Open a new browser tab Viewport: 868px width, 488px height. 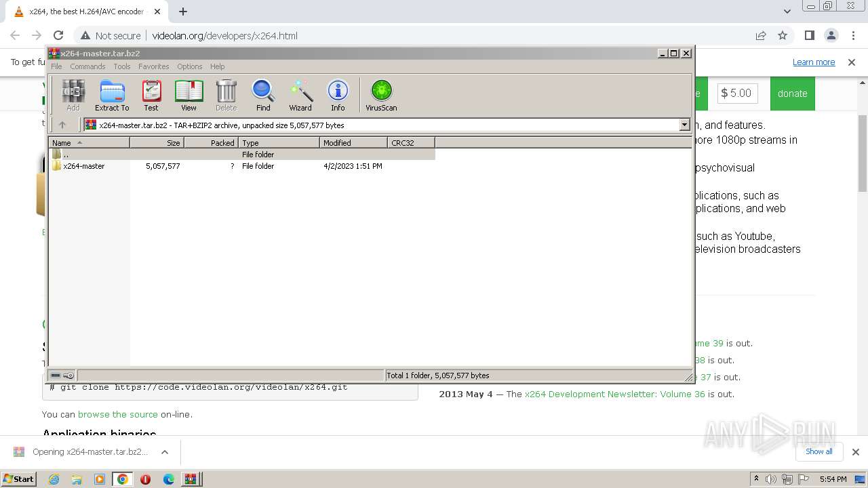(x=182, y=12)
